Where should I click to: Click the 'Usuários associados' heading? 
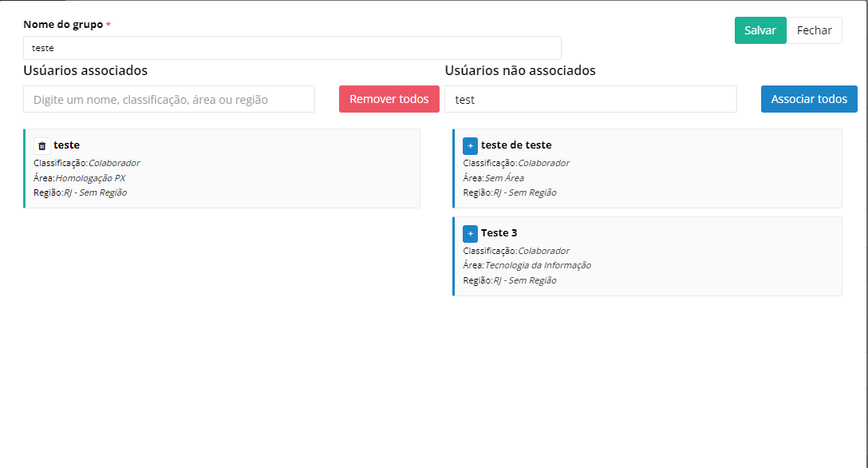pyautogui.click(x=85, y=70)
